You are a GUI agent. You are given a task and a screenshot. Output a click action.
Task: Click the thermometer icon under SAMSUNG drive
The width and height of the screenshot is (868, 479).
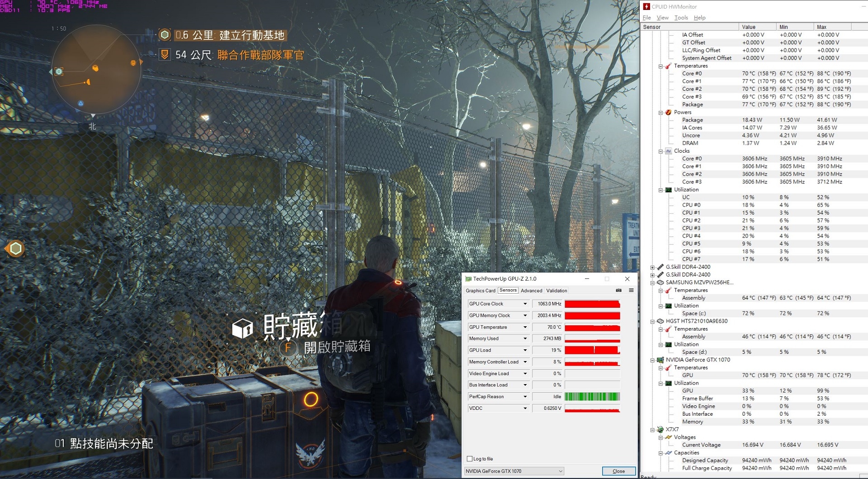click(668, 291)
